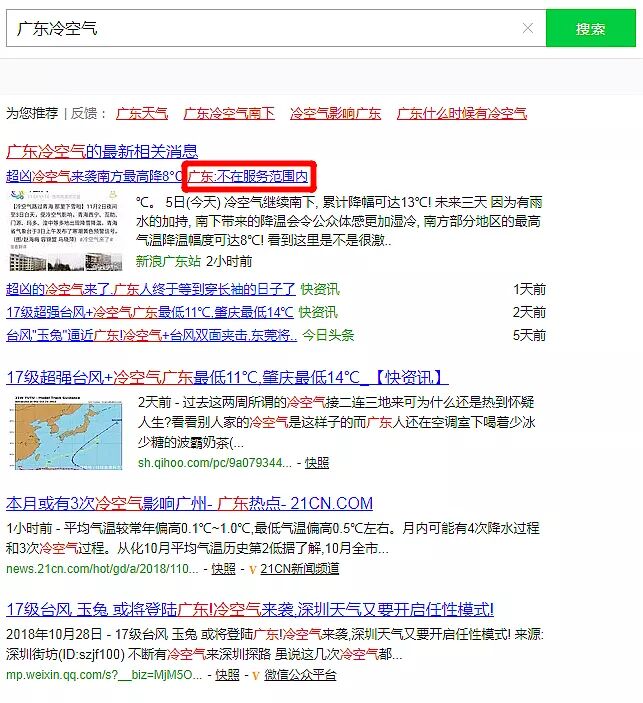643x703 pixels.
Task: Click 今日头条 source label
Action: point(328,335)
